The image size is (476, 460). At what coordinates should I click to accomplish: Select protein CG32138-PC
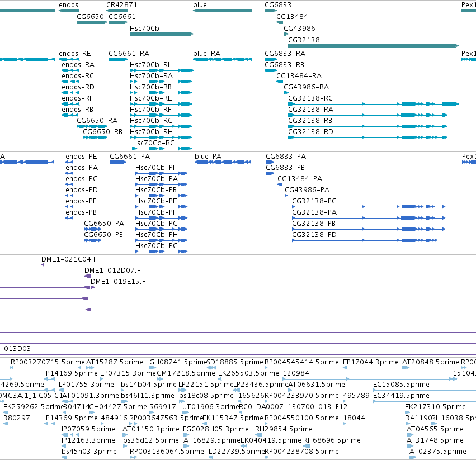(314, 201)
